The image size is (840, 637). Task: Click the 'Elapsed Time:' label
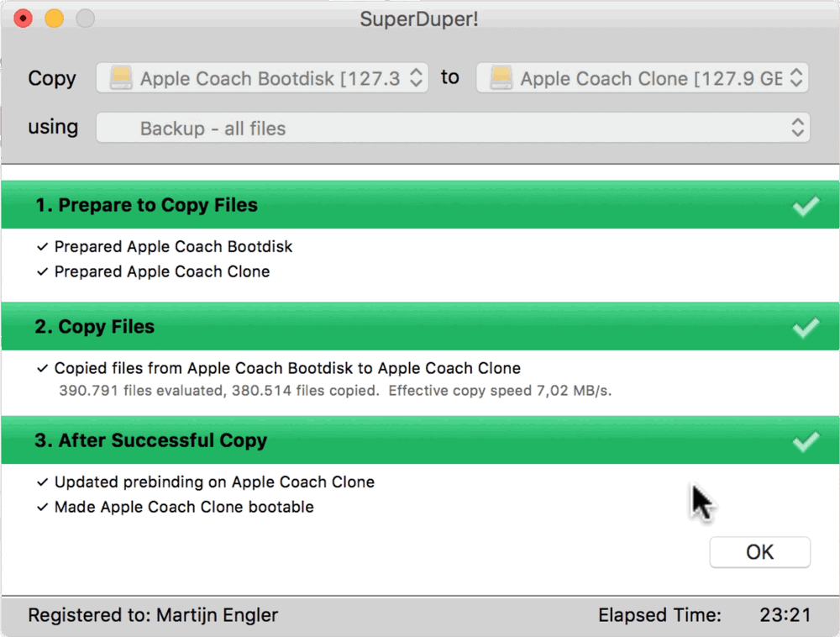[660, 615]
